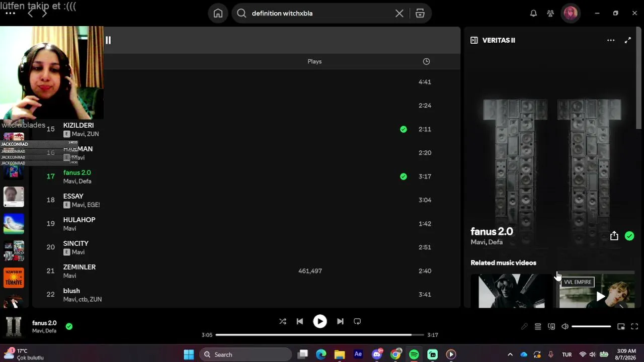Screen dimensions: 644x362
Task: Open the orange Türkiye playlist in sidebar
Action: coord(14,278)
